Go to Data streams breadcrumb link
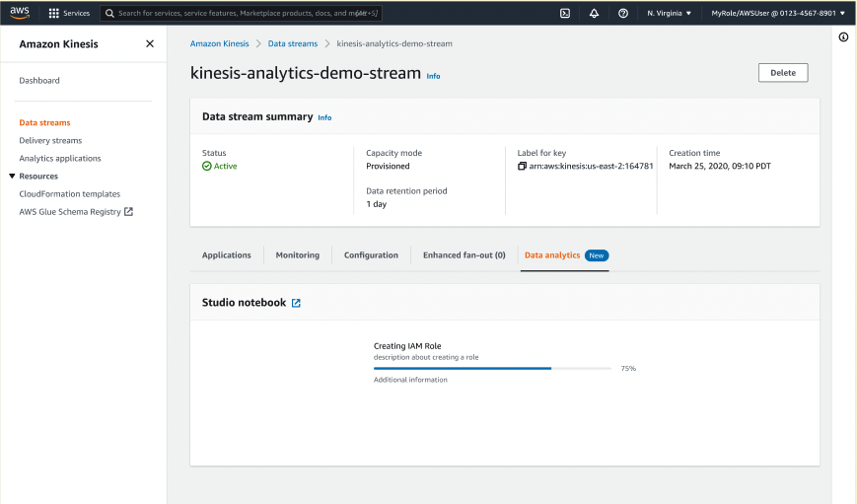Screen dimensions: 857x504 [x=293, y=43]
